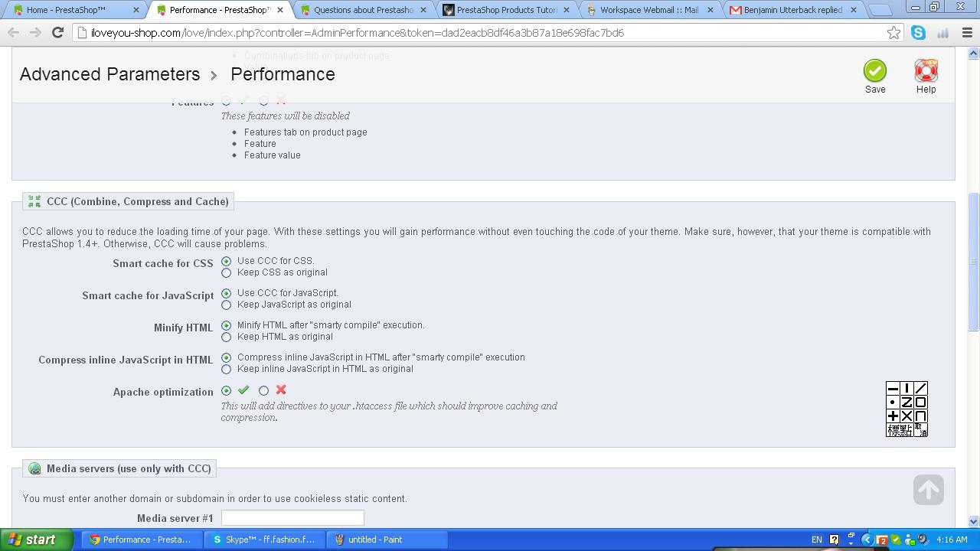Image resolution: width=980 pixels, height=551 pixels.
Task: Click the Skype extension icon in toolbar
Action: pyautogui.click(x=918, y=33)
